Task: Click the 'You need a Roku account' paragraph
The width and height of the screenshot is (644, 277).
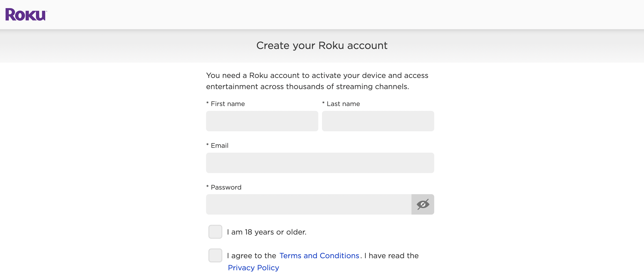Action: [317, 81]
